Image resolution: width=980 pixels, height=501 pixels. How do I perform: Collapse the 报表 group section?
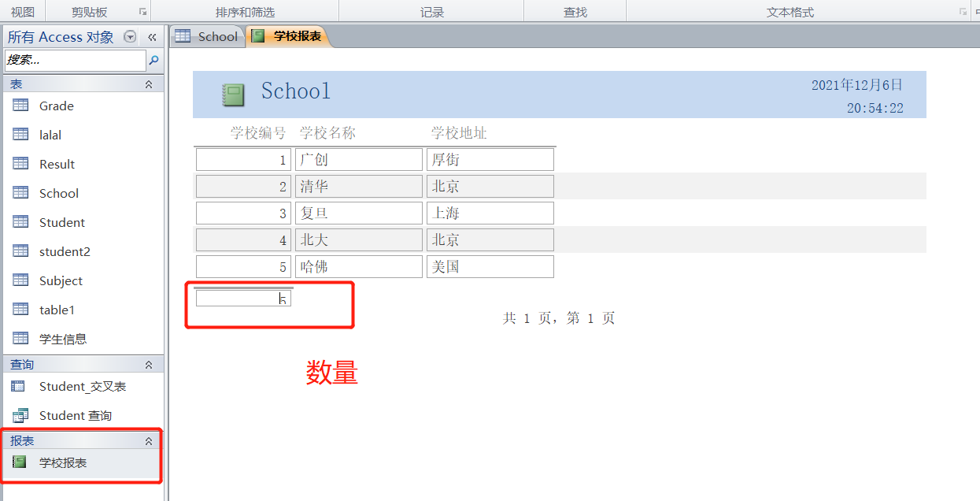point(149,441)
